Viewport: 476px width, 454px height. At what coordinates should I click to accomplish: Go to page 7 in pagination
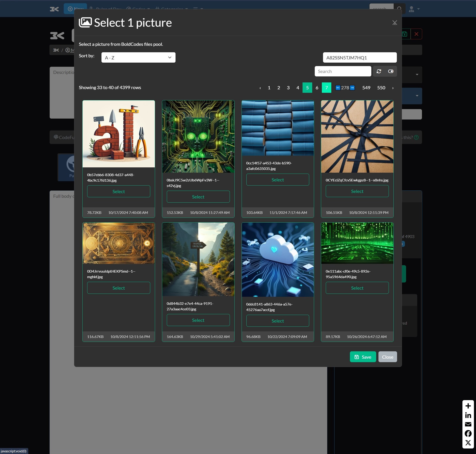(326, 88)
